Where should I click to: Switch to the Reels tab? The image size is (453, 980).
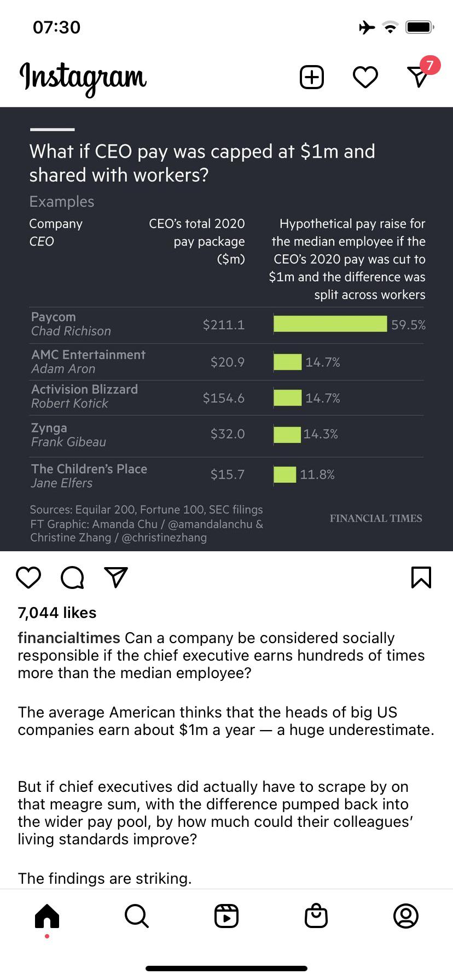click(x=226, y=916)
